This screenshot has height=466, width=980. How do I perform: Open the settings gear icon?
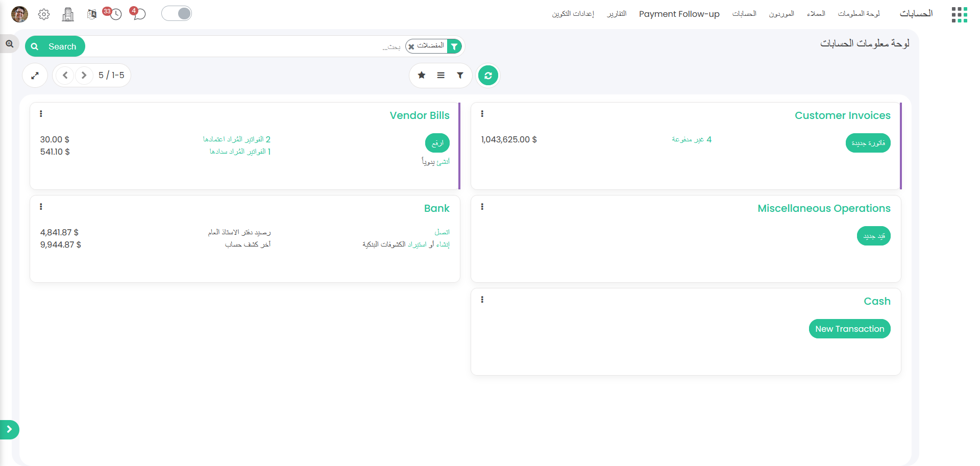pyautogui.click(x=44, y=14)
